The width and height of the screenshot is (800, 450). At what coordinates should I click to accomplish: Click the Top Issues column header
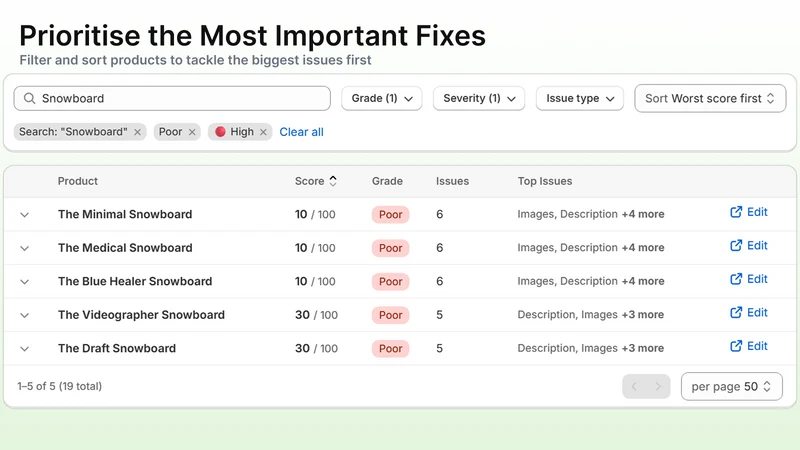click(x=545, y=181)
